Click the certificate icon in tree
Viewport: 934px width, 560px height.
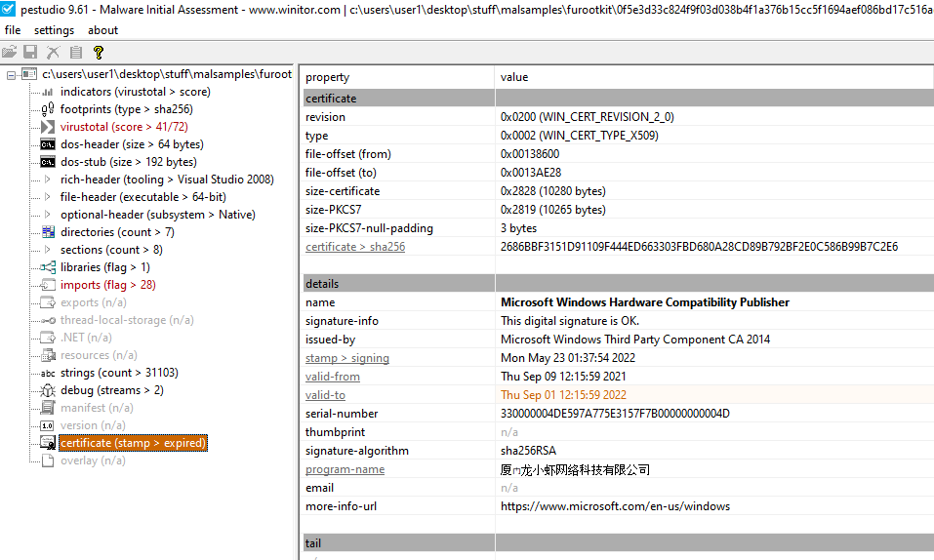click(48, 443)
